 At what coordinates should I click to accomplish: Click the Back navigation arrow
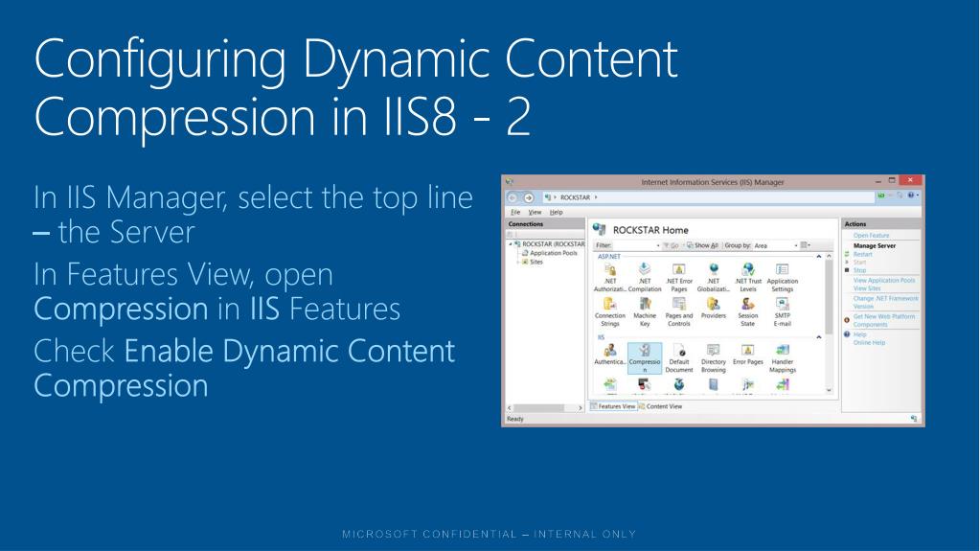[512, 197]
